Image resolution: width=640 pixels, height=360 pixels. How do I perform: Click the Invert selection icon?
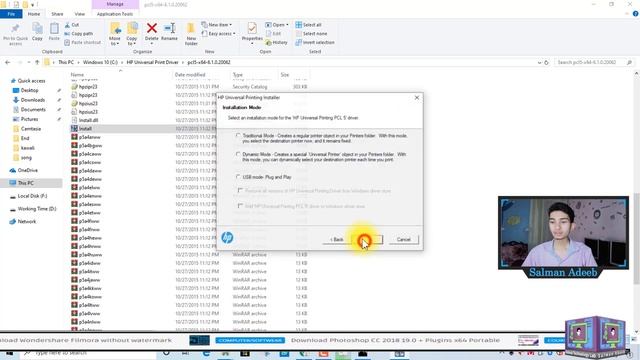[299, 42]
